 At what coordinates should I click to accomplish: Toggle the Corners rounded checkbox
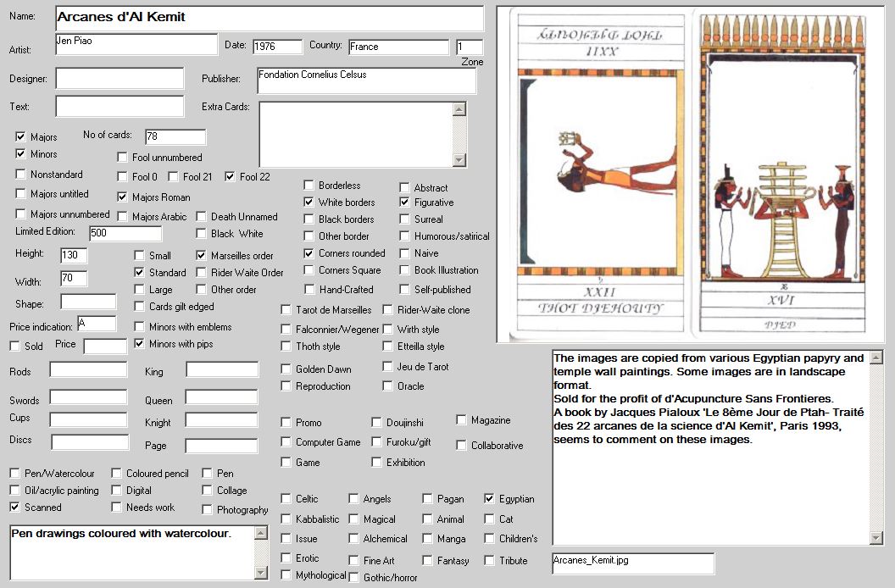[309, 253]
